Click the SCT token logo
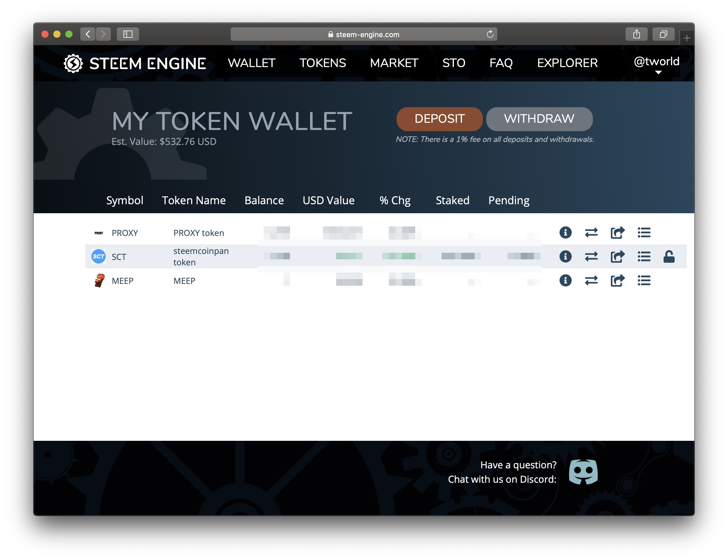 pyautogui.click(x=99, y=257)
